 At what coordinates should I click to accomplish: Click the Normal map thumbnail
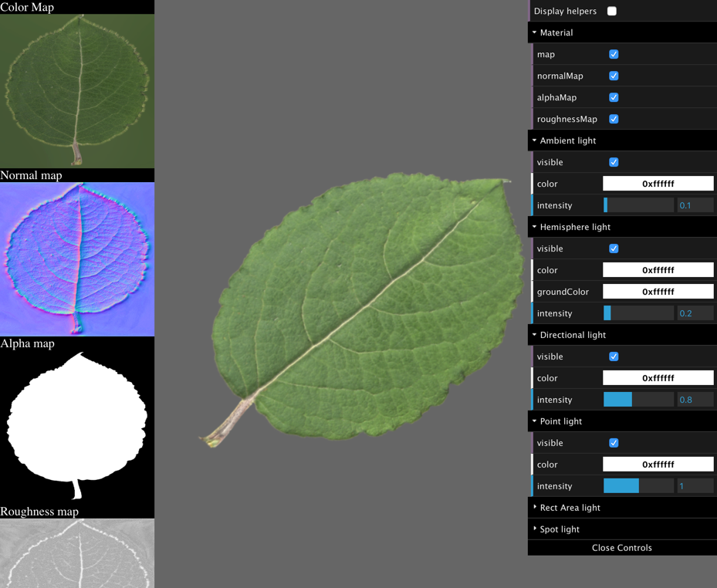coord(77,259)
